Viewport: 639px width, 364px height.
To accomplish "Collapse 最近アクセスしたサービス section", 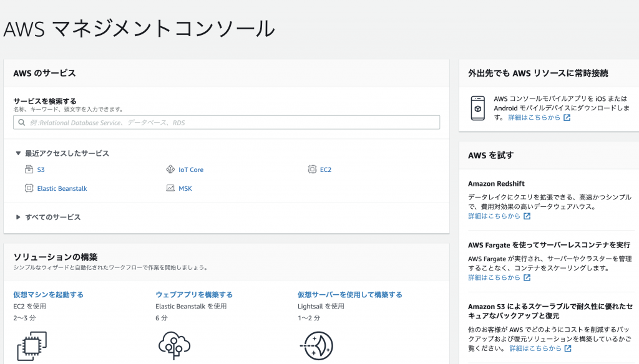I will coord(18,153).
